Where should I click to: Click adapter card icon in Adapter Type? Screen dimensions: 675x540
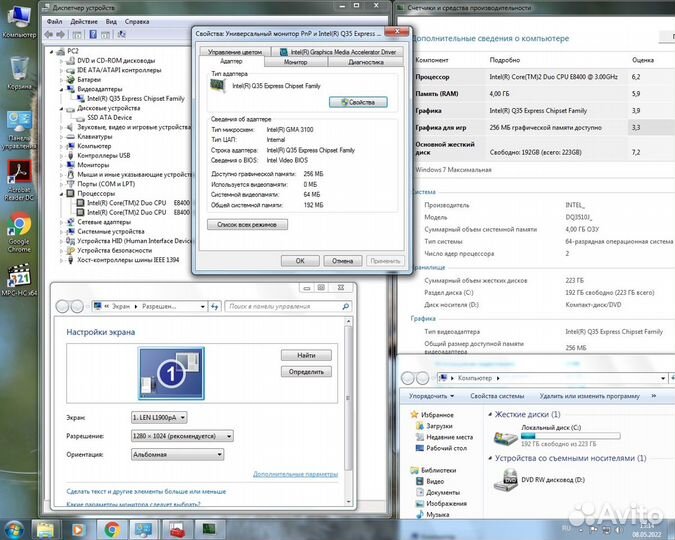(x=218, y=86)
